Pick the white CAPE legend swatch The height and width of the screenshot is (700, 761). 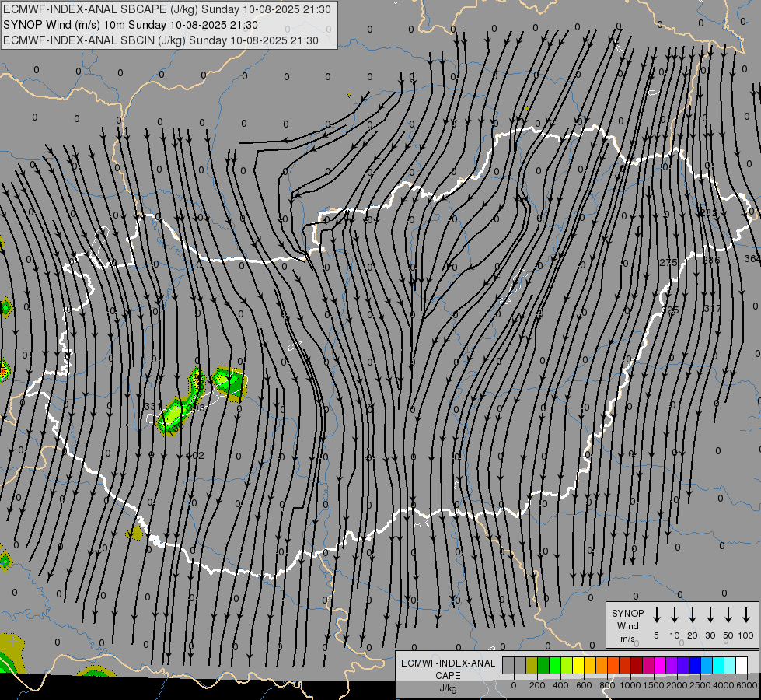pyautogui.click(x=742, y=665)
